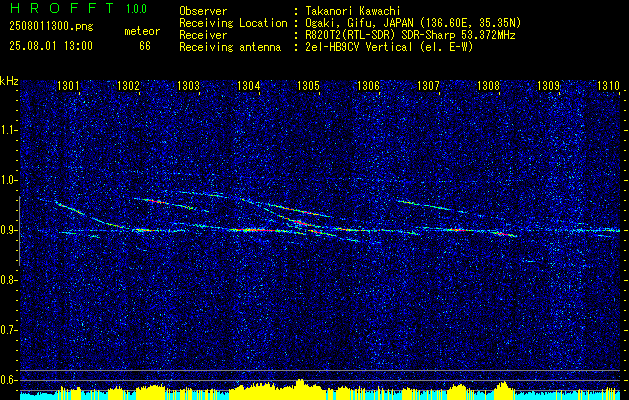The height and width of the screenshot is (400, 629).
Task: Click the Observer field label
Action: click(203, 11)
